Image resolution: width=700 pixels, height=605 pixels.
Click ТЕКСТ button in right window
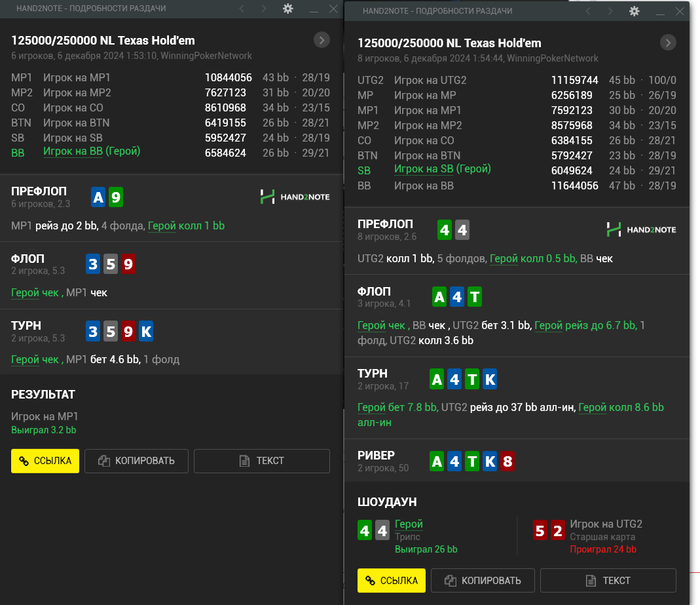608,580
